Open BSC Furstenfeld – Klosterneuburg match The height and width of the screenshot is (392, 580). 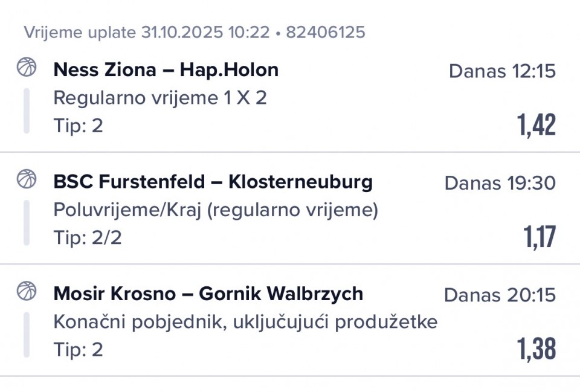(213, 181)
